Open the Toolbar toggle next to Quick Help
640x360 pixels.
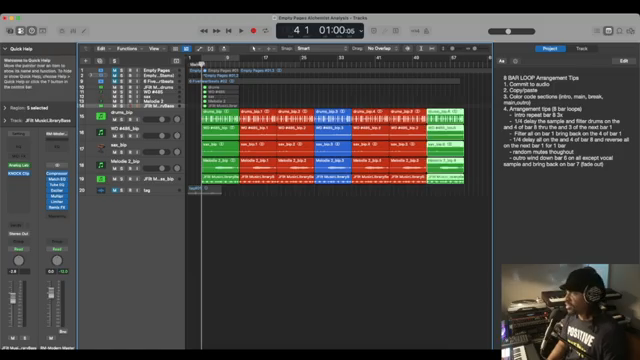coord(43,31)
